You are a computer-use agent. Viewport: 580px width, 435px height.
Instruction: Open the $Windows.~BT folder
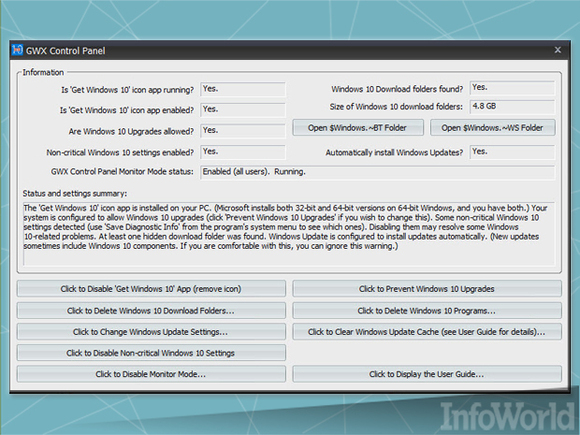[358, 128]
